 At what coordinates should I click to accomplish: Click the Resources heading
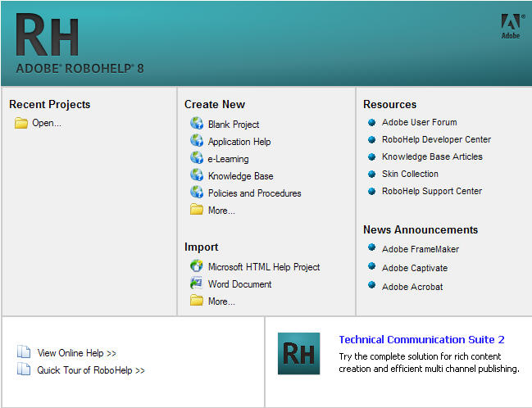pyautogui.click(x=389, y=105)
